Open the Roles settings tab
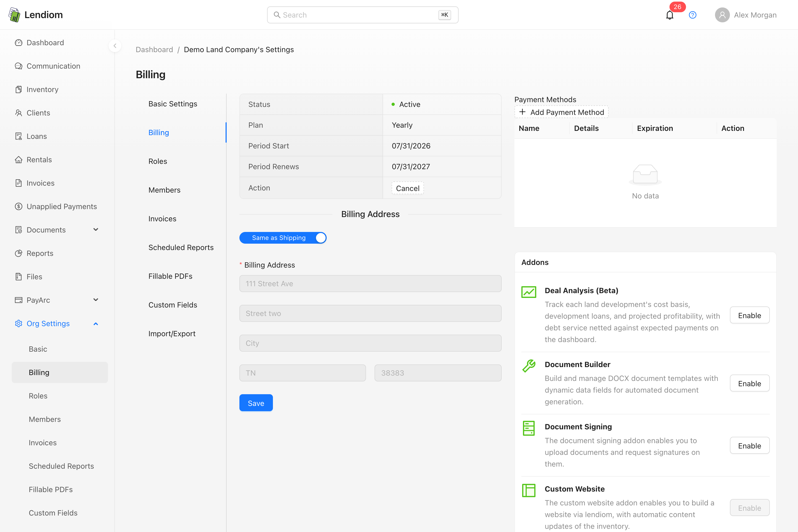The height and width of the screenshot is (532, 798). point(158,161)
